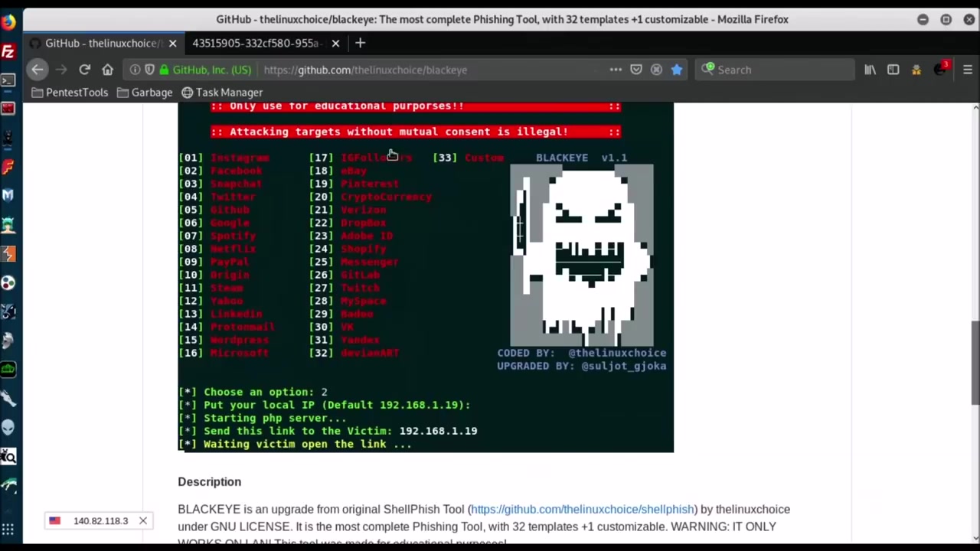Screen dimensions: 980x551
Task: Dismiss the 140.82.118.3 IP popup
Action: coord(142,520)
